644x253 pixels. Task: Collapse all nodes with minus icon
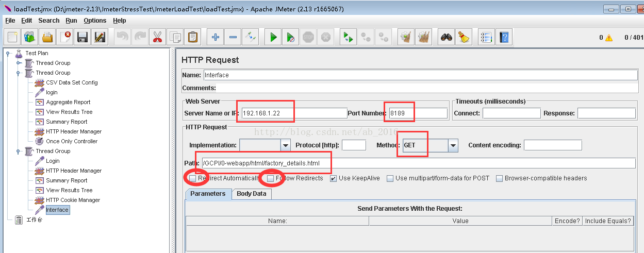[x=233, y=37]
